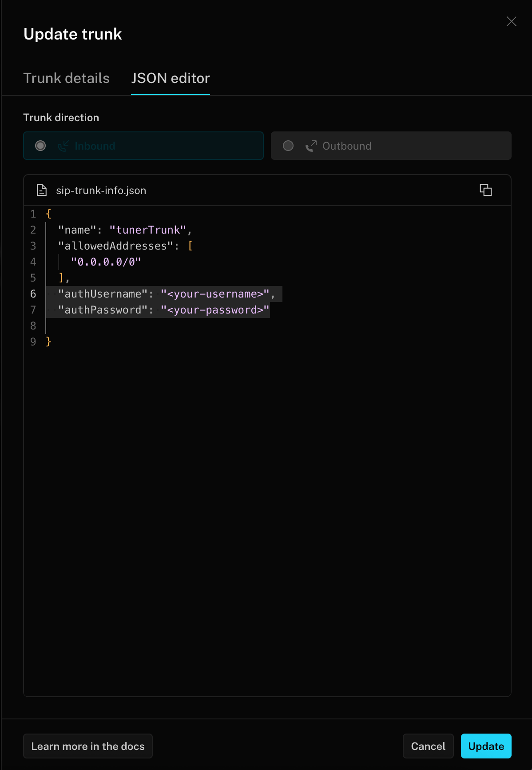532x770 pixels.
Task: Click the "tunerTrunk" name value
Action: click(148, 230)
